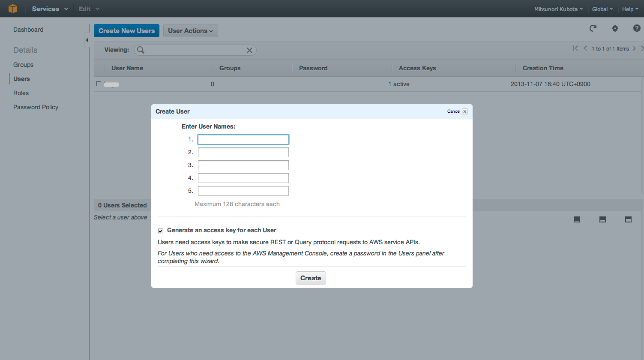
Task: Click the refresh icon in the toolbar
Action: 593,28
